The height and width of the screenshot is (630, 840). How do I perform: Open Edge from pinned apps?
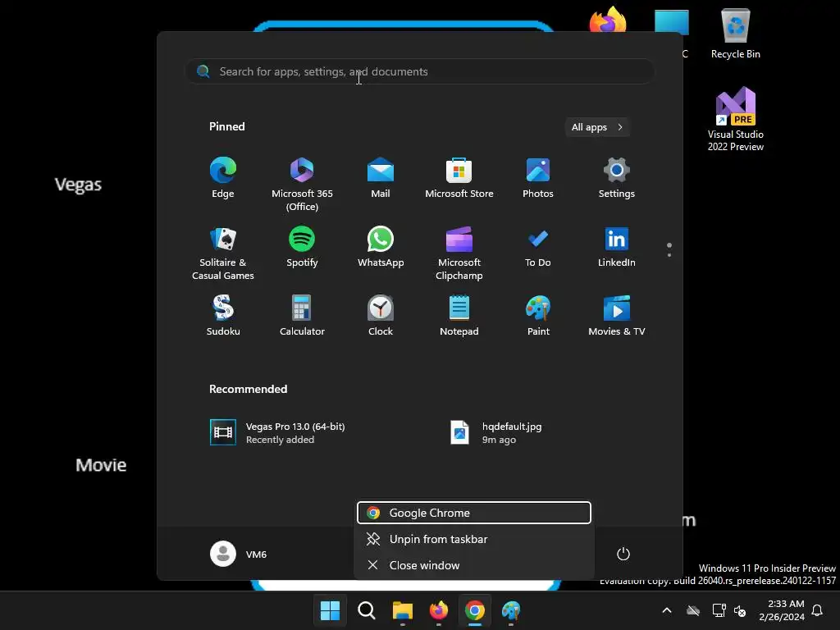(223, 178)
